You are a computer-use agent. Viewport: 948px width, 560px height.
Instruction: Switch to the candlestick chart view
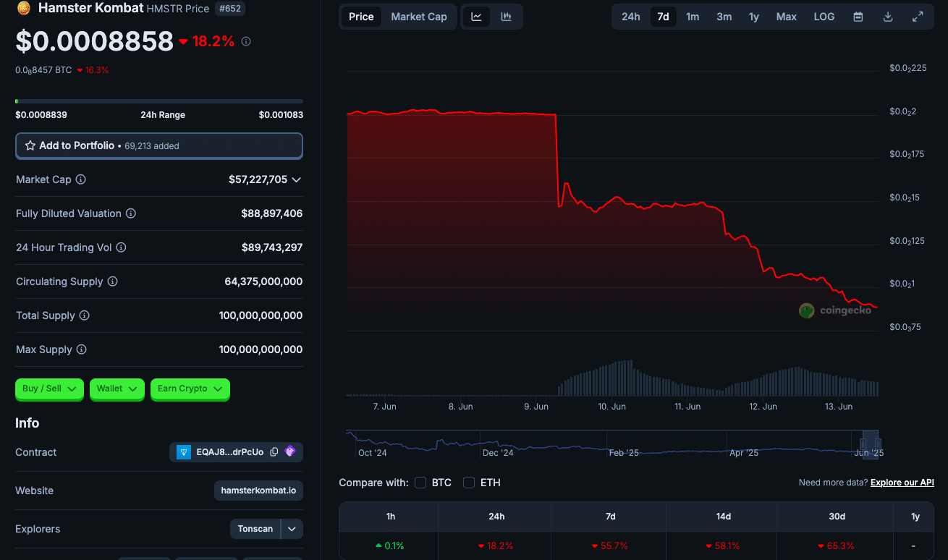507,17
